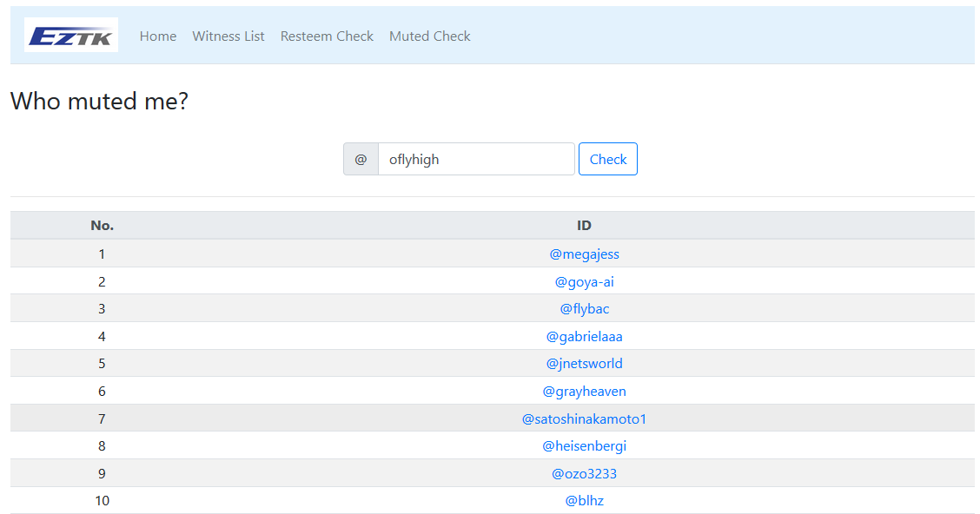Focus the username input containing oflyhigh

point(476,159)
